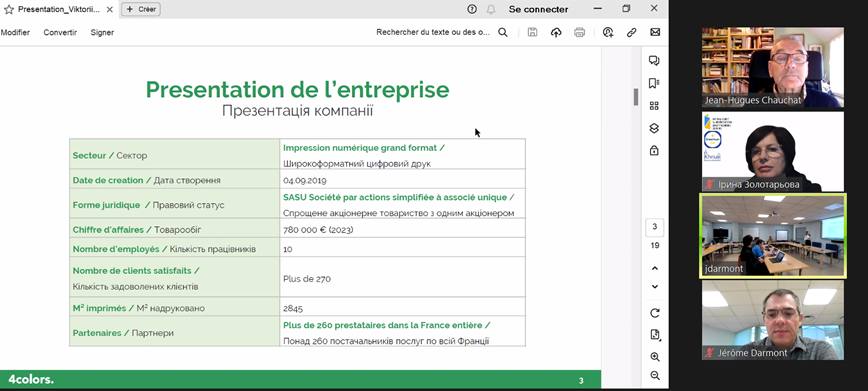This screenshot has width=868, height=391.
Task: Star the document as a favorite
Action: click(8, 9)
